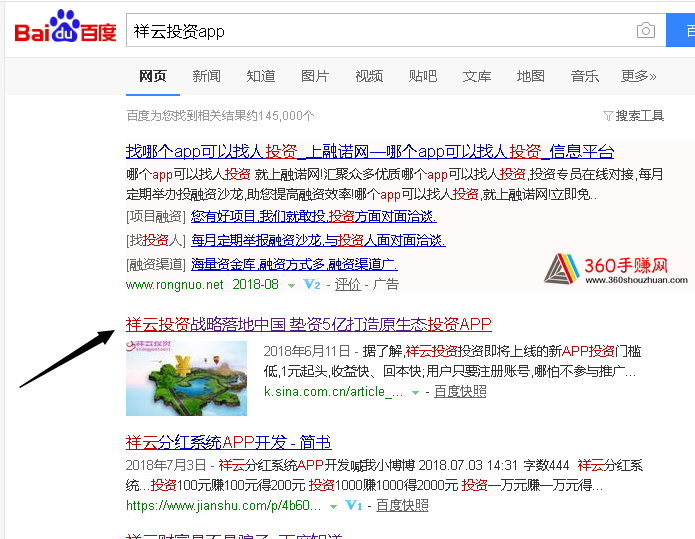Open the 知道 tab
The width and height of the screenshot is (695, 539).
(261, 76)
